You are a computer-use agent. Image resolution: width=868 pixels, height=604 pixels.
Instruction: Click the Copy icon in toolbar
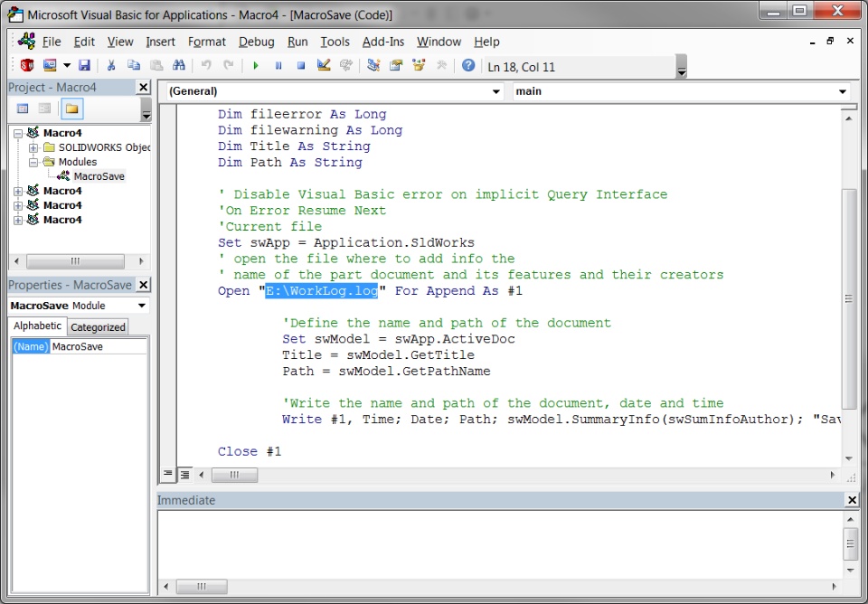coord(134,65)
